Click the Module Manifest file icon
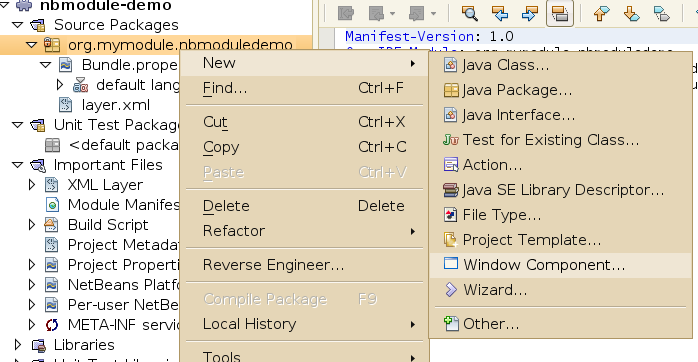 52,205
